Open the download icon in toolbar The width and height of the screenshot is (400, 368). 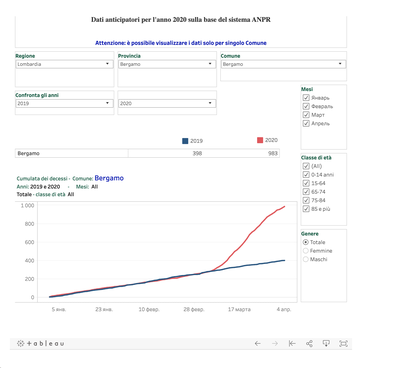point(326,343)
